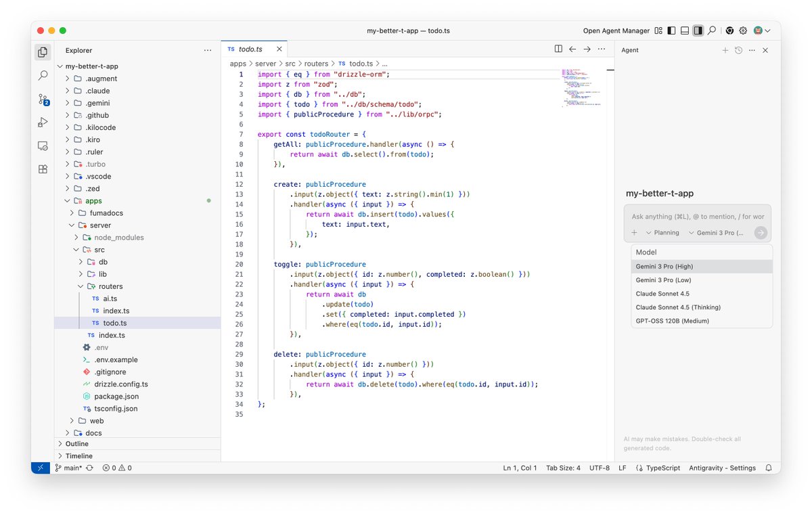
Task: Close the todo.ts editor tab
Action: click(x=279, y=49)
